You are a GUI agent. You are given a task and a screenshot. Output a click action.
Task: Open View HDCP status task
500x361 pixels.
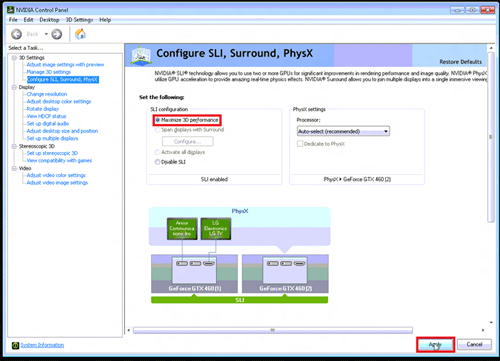[46, 116]
